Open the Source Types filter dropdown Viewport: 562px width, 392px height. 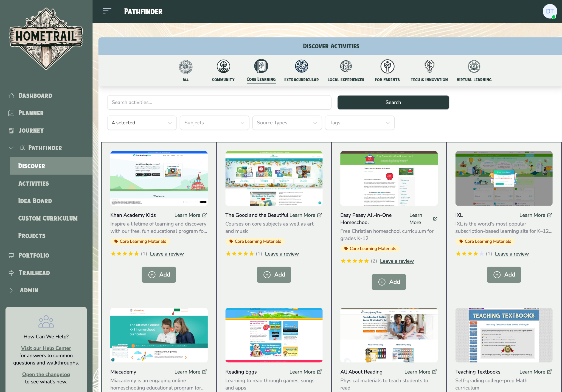click(287, 123)
